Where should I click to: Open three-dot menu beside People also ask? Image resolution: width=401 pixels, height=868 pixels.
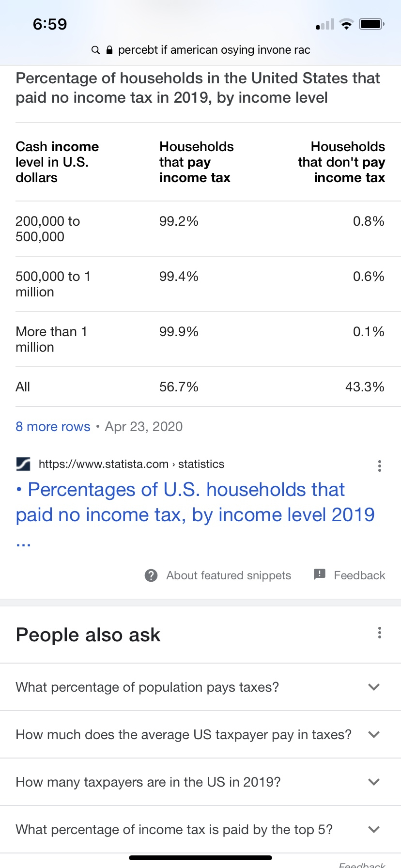(380, 633)
